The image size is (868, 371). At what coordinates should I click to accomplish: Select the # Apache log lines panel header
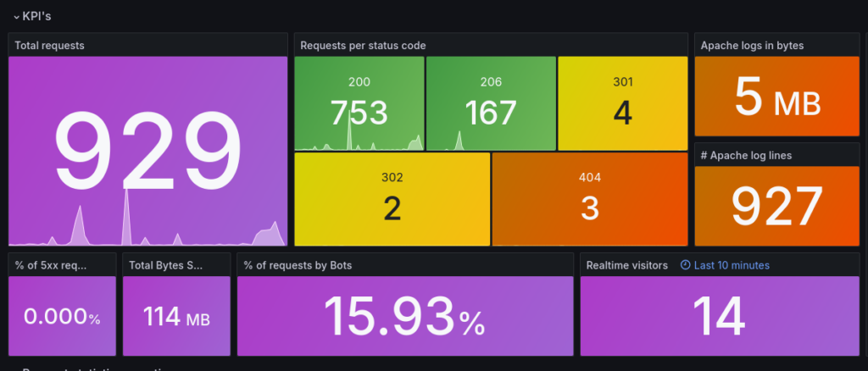click(747, 155)
